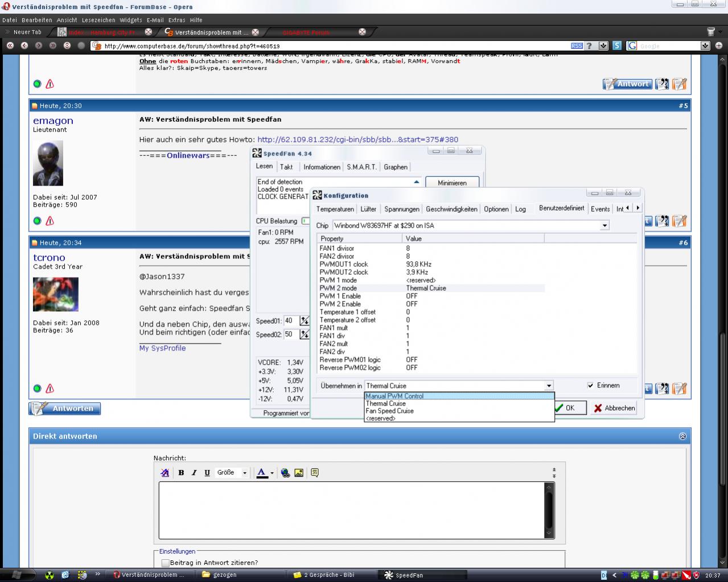Click the fast forward navigation button
The width and height of the screenshot is (728, 582).
pos(53,46)
